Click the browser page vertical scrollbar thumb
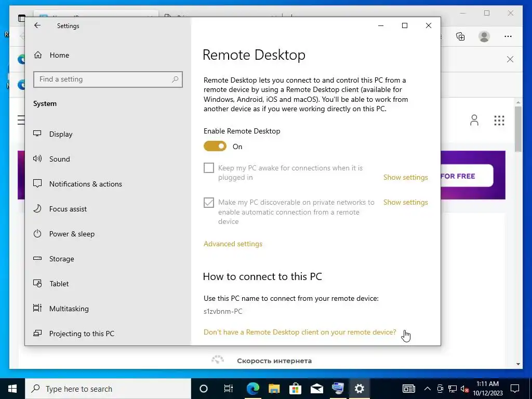The image size is (532, 399). tap(518, 129)
